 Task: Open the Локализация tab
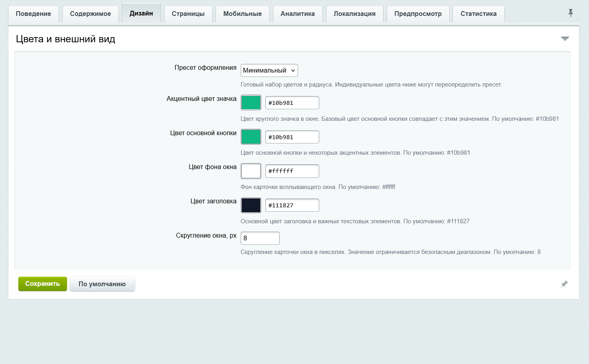tap(355, 14)
